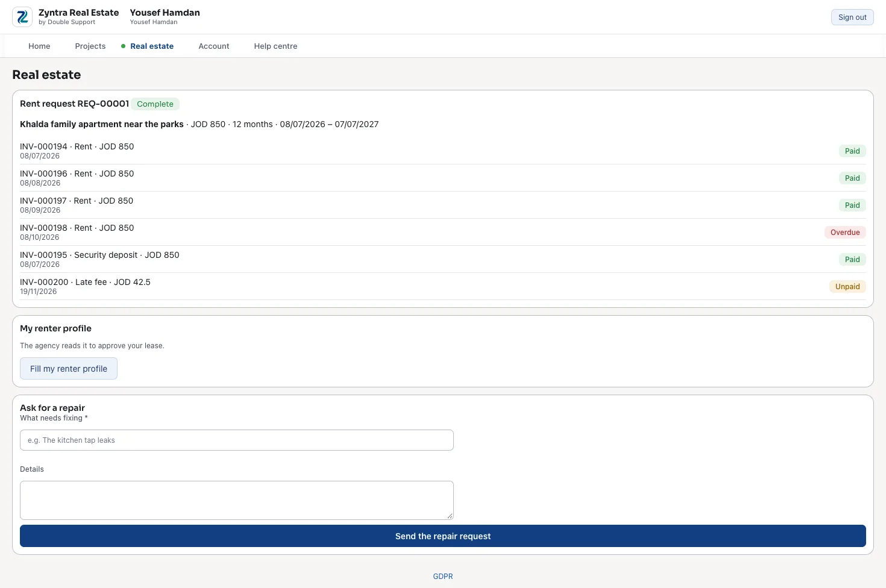Screen dimensions: 886x588
Task: Click the Overdue badge for INV-000198
Action: click(845, 233)
